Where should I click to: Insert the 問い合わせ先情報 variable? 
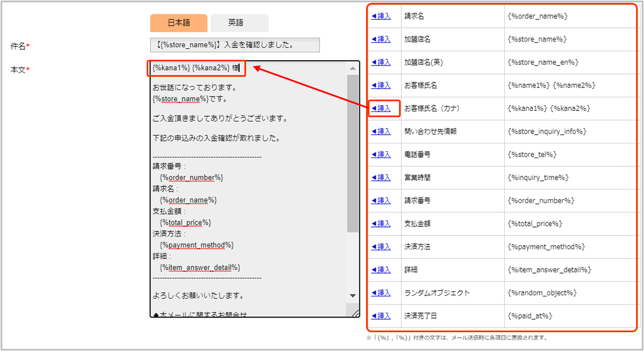(381, 131)
